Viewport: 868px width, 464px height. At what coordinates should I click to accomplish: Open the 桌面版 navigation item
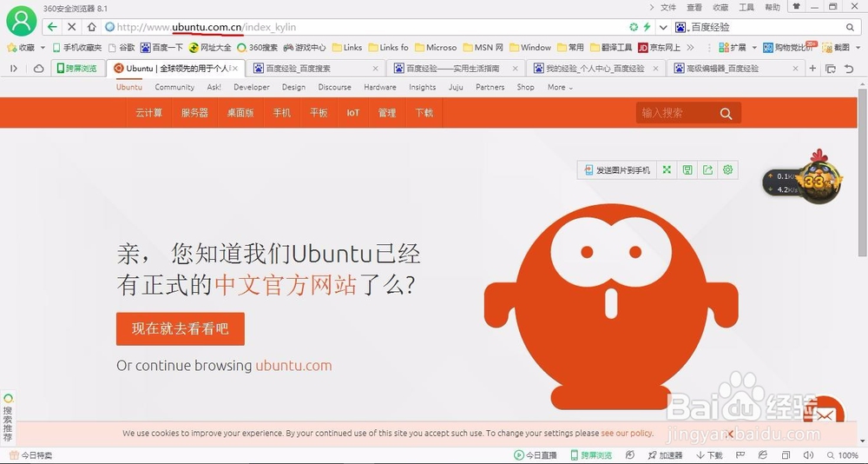pyautogui.click(x=240, y=113)
